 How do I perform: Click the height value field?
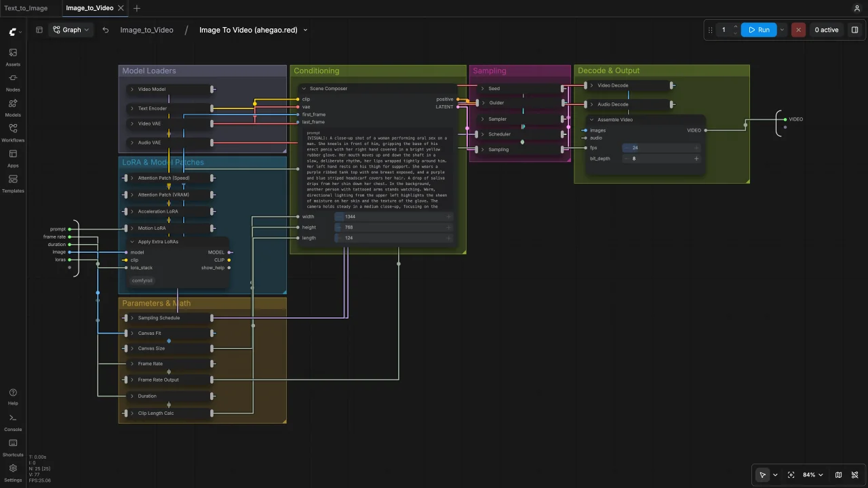pyautogui.click(x=394, y=228)
